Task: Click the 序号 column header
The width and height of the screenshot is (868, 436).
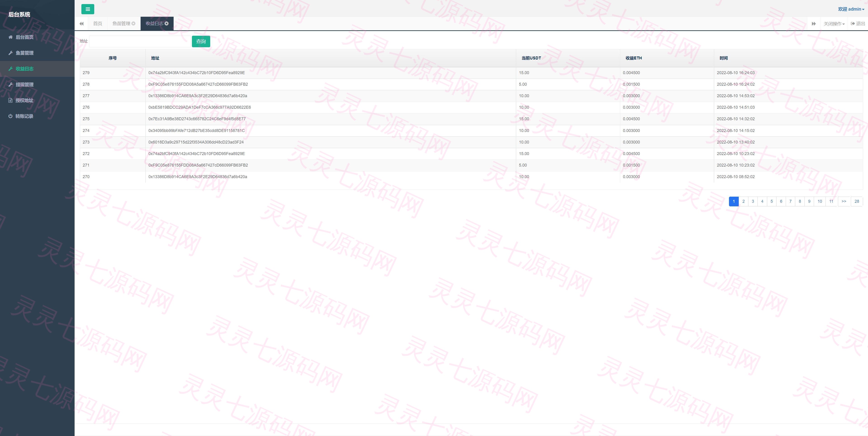Action: click(113, 58)
